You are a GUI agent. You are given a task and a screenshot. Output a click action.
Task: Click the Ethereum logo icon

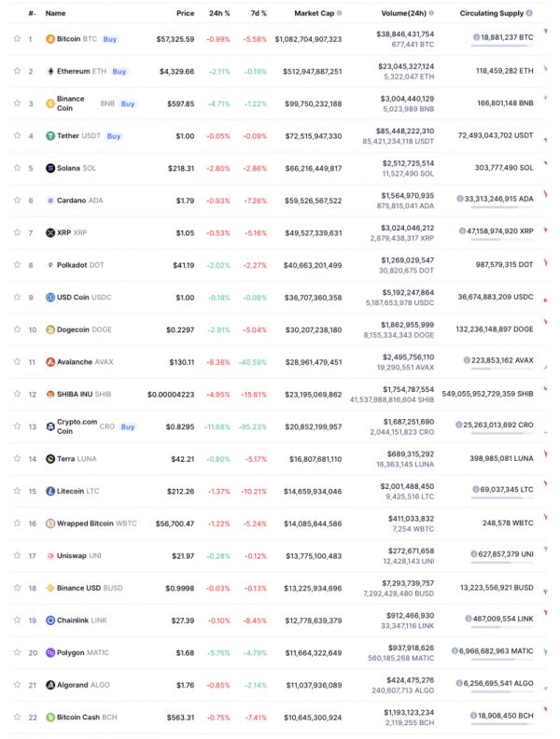pyautogui.click(x=50, y=71)
